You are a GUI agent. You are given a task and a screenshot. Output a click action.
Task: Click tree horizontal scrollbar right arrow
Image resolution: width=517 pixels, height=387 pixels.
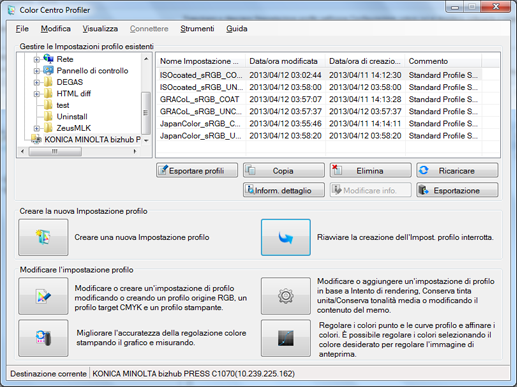coord(135,151)
